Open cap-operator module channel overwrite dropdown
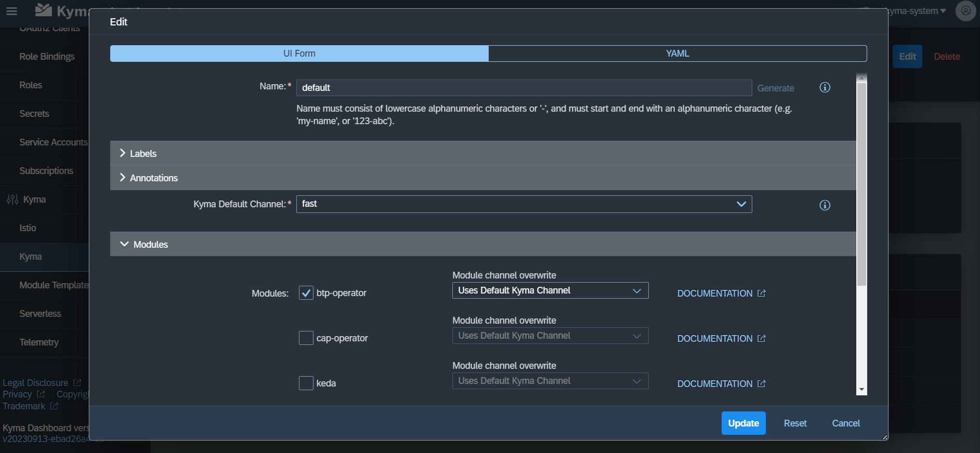980x453 pixels. coord(550,336)
